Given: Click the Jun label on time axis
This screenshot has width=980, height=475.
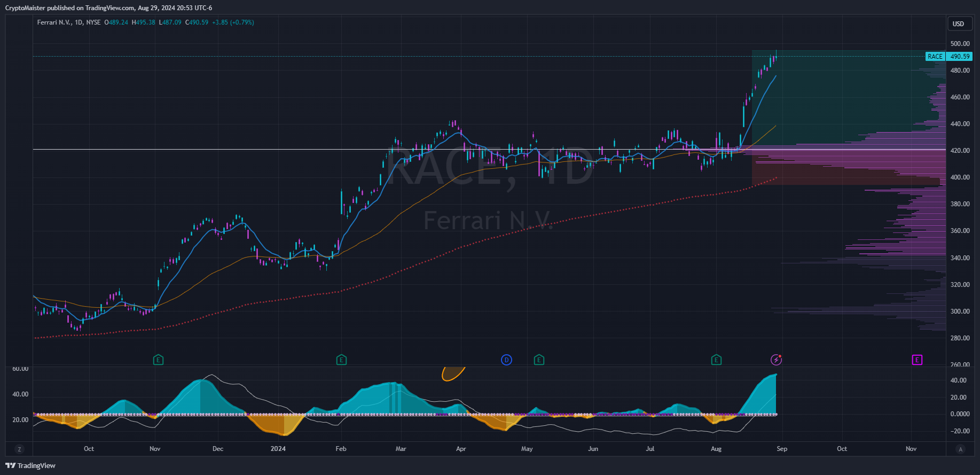Looking at the screenshot, I should (593, 449).
